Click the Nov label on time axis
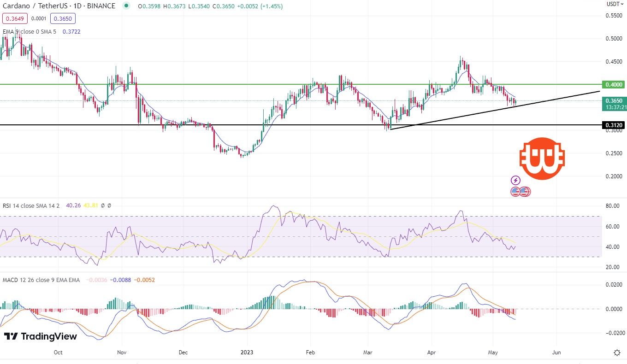 point(122,352)
